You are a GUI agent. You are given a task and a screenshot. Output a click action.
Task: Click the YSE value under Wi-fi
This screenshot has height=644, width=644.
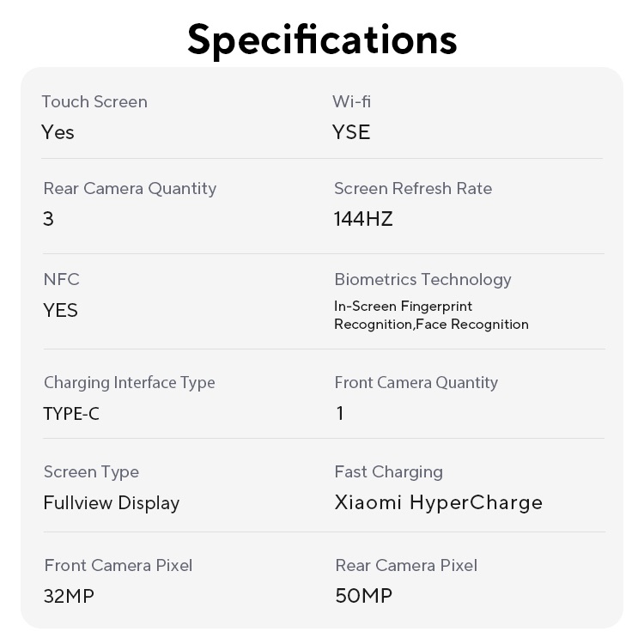(x=351, y=132)
